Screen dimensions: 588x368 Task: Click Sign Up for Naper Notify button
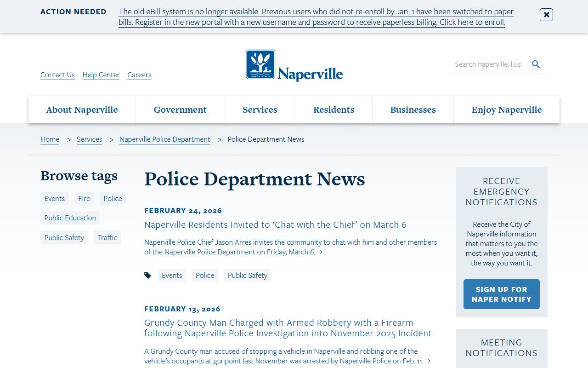pos(502,294)
